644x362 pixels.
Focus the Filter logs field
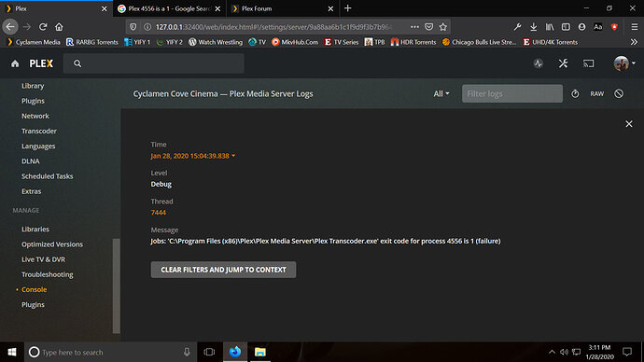pyautogui.click(x=512, y=93)
